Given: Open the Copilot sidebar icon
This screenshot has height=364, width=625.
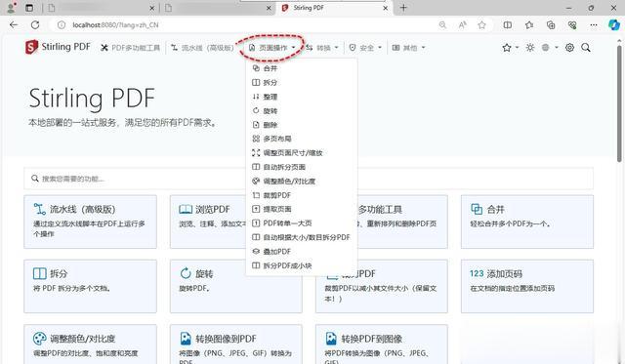Looking at the screenshot, I should pos(614,25).
